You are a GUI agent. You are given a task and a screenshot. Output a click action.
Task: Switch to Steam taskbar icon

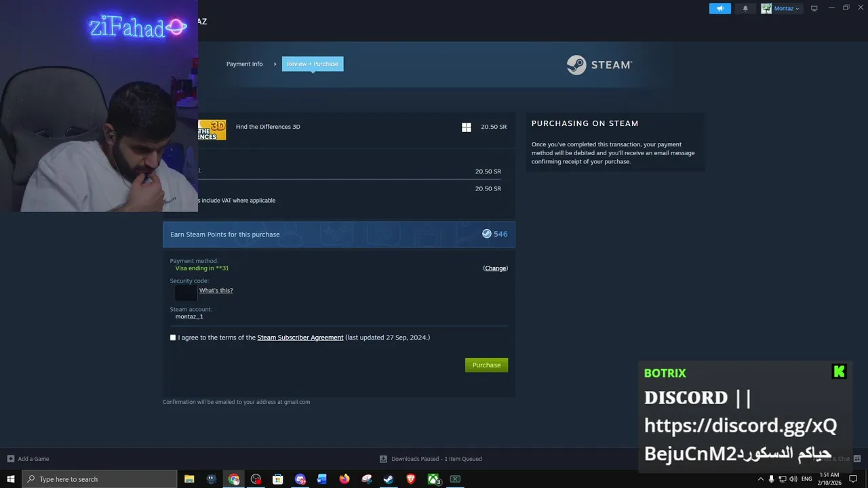[x=389, y=479]
